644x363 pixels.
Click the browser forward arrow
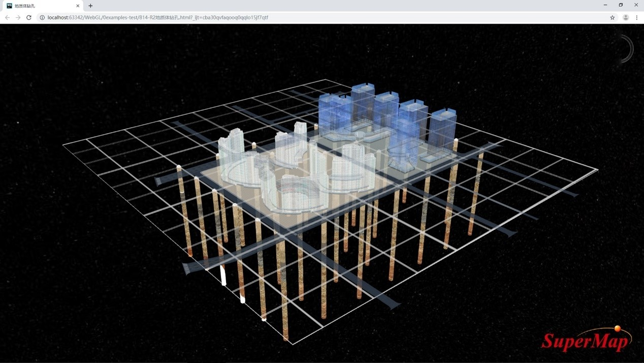18,17
